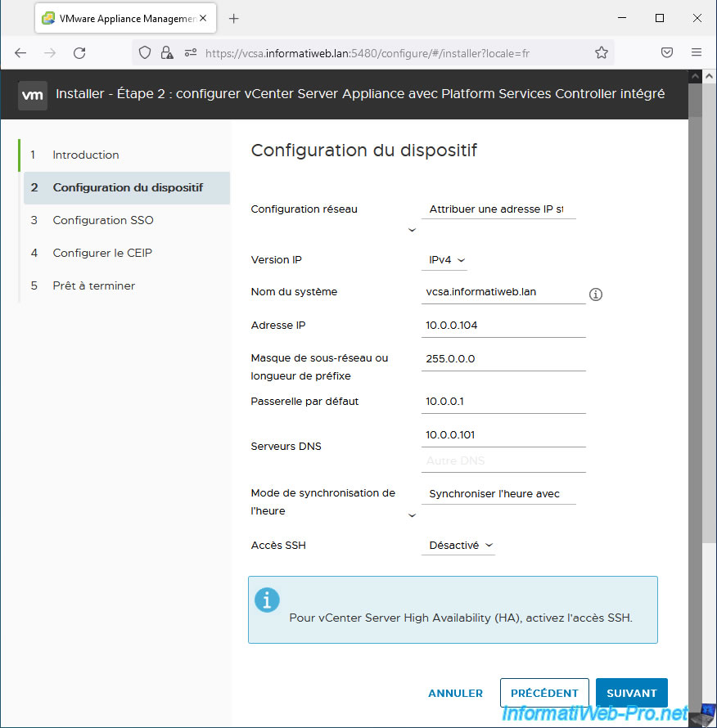The width and height of the screenshot is (717, 728).
Task: Go to step 3 Configuration SSO
Action: [x=102, y=220]
